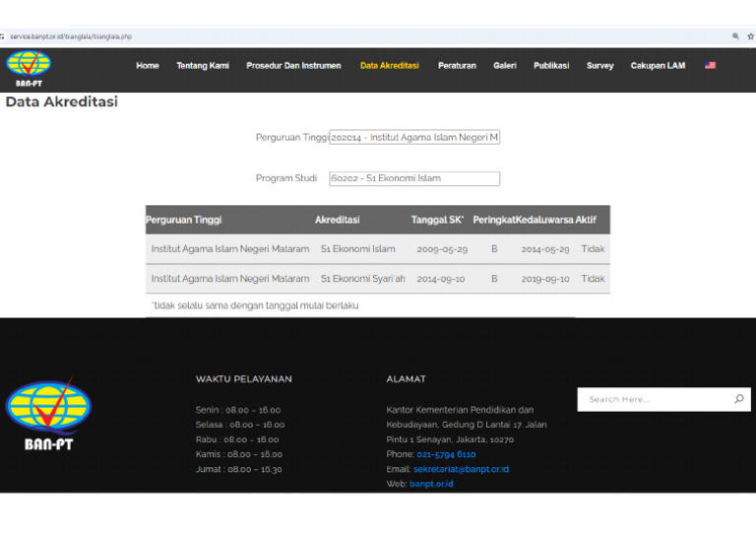Click the Search Here input field
The width and height of the screenshot is (756, 536).
click(655, 399)
